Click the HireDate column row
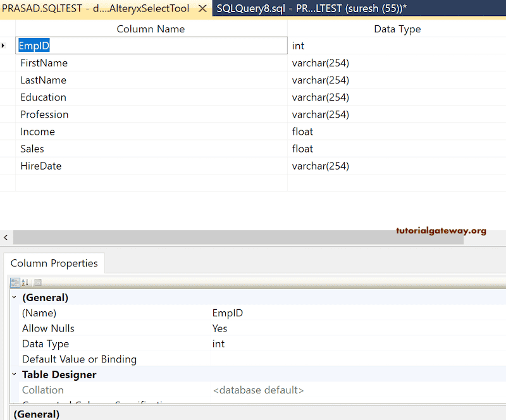This screenshot has width=506, height=420. point(95,166)
